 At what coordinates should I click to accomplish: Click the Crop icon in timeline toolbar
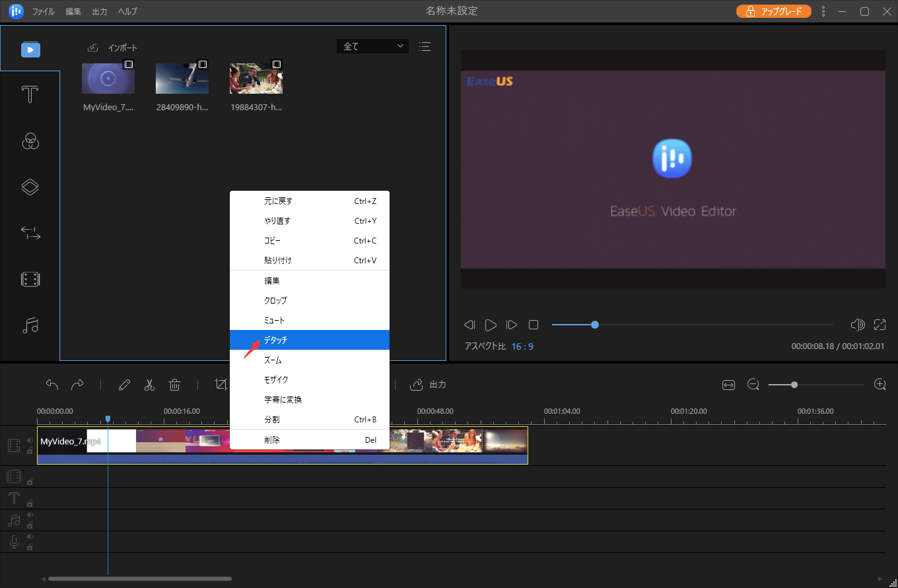[221, 384]
